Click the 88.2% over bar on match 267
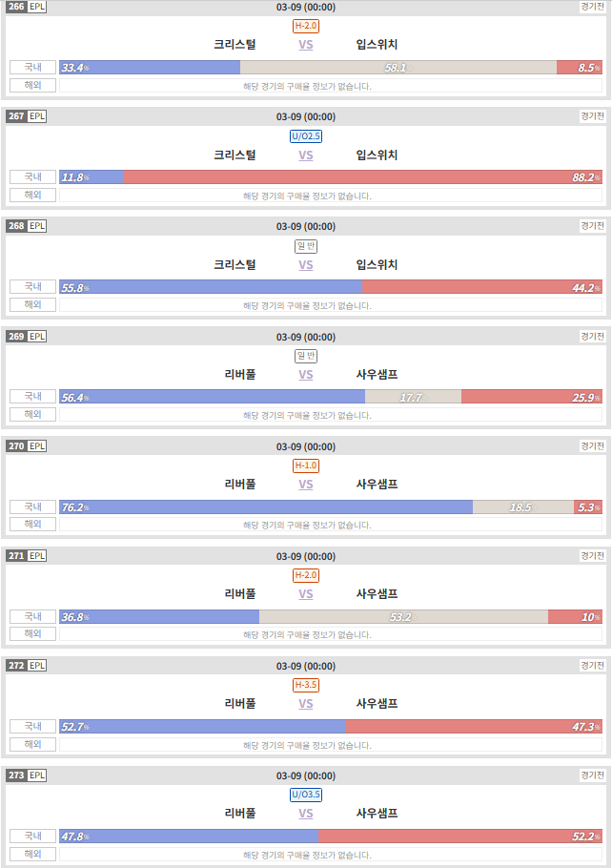Viewport: 612px width, 868px height. (x=362, y=177)
